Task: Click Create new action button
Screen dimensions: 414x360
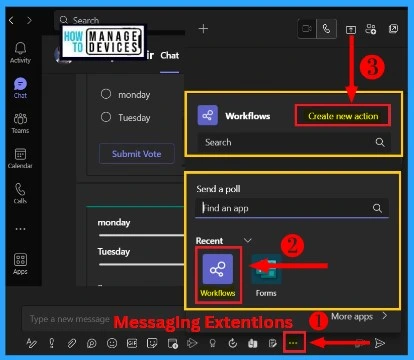Action: tap(343, 116)
